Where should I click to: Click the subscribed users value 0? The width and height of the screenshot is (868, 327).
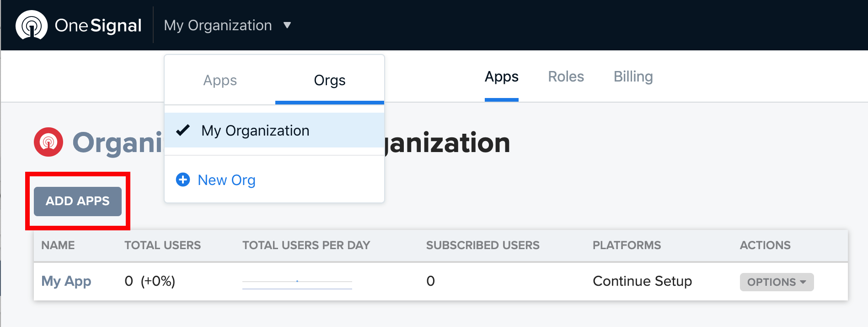[430, 281]
